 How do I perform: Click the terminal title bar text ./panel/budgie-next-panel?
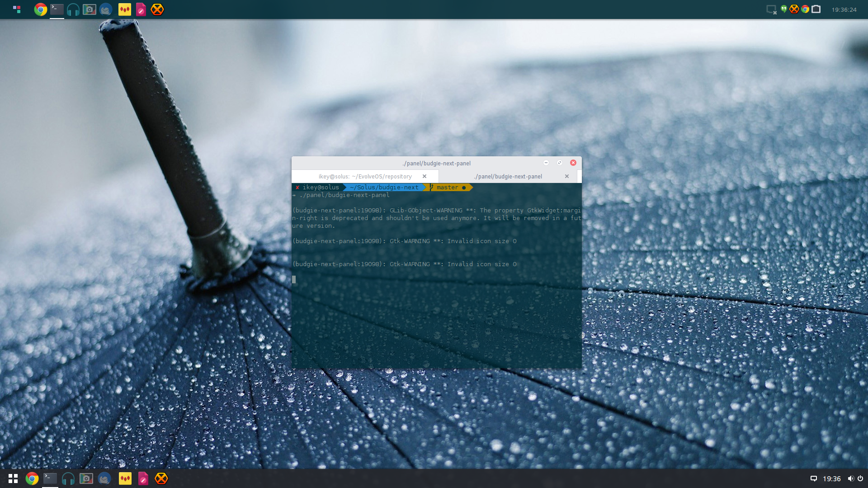pyautogui.click(x=437, y=164)
